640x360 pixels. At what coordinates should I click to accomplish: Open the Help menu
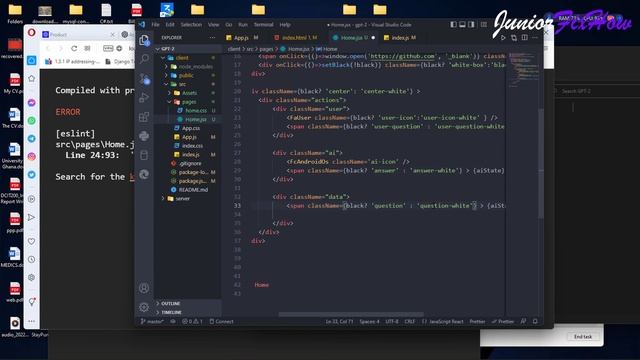pos(285,24)
